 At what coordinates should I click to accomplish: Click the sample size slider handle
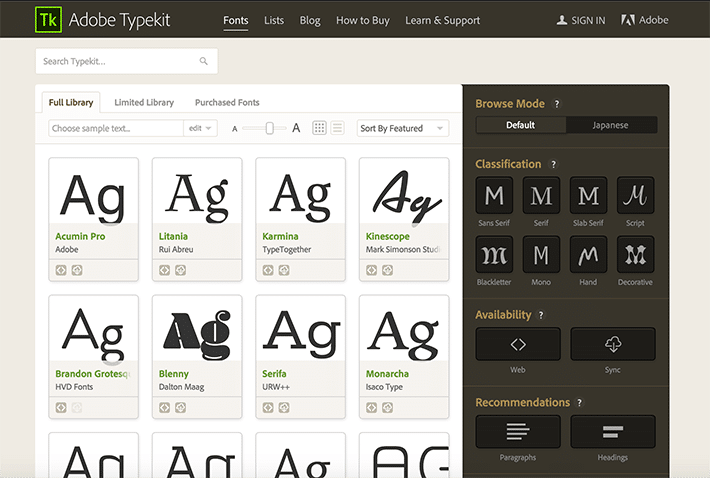pyautogui.click(x=269, y=128)
